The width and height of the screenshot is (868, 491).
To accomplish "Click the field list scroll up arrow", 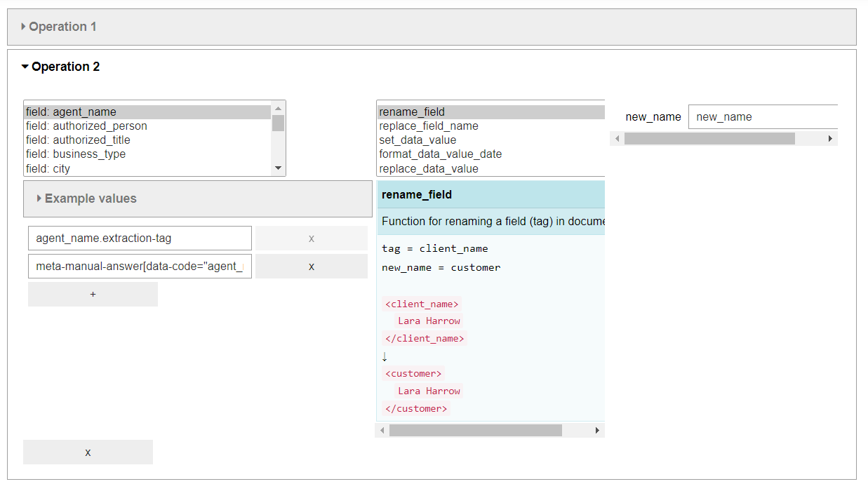I will [278, 108].
